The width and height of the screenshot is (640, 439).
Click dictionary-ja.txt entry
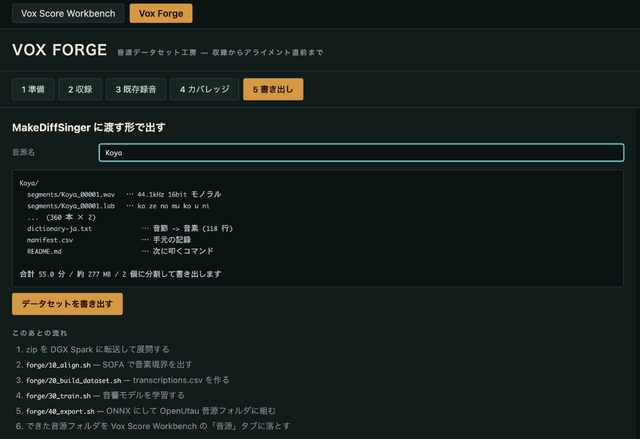click(x=60, y=229)
